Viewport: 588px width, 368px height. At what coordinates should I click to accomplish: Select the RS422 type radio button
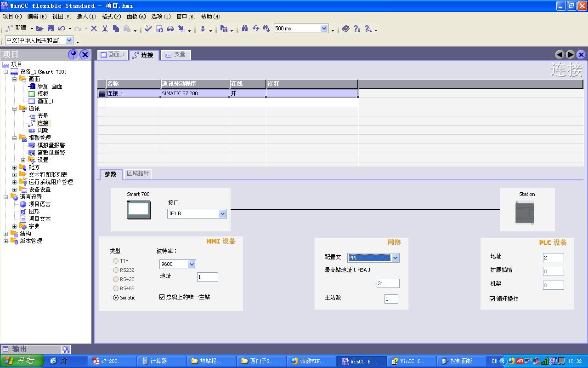(x=116, y=279)
